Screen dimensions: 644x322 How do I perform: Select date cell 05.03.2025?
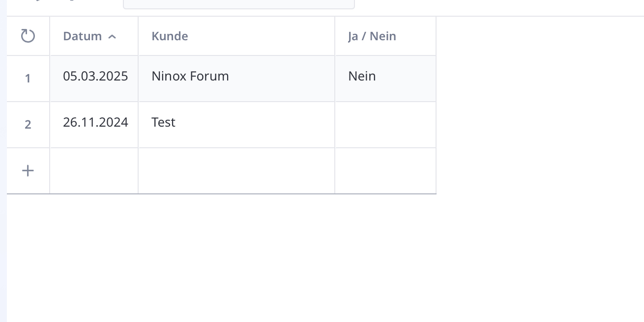(x=94, y=79)
